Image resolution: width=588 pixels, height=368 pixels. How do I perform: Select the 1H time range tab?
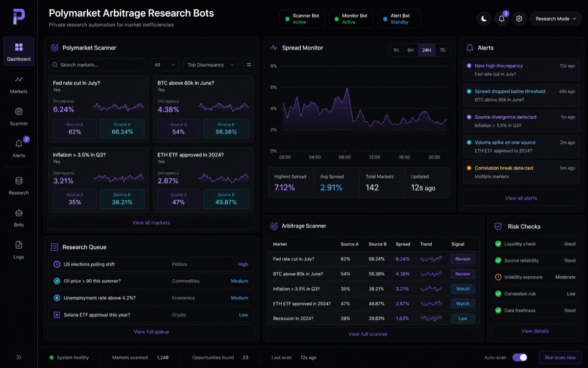396,50
